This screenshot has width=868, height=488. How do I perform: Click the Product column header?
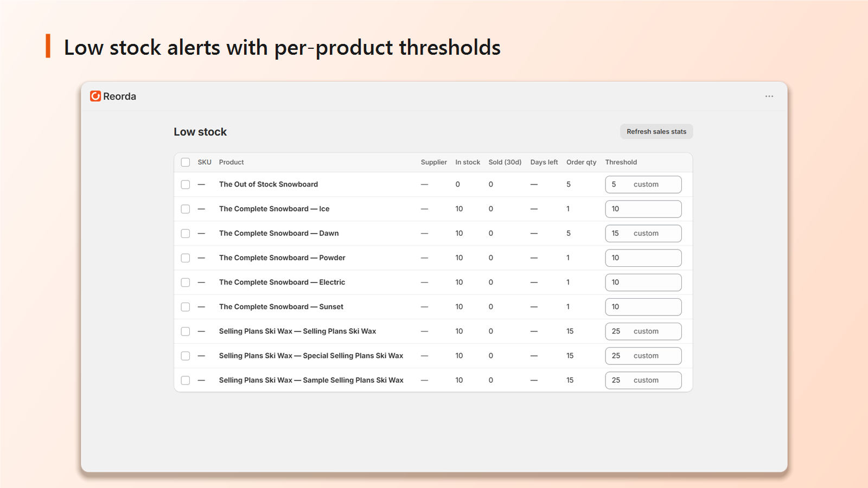[x=232, y=162]
